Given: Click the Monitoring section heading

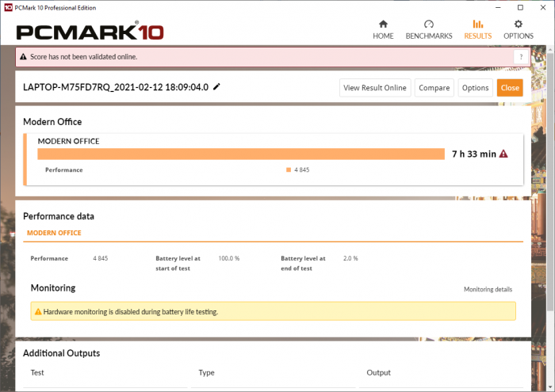Looking at the screenshot, I should click(53, 287).
